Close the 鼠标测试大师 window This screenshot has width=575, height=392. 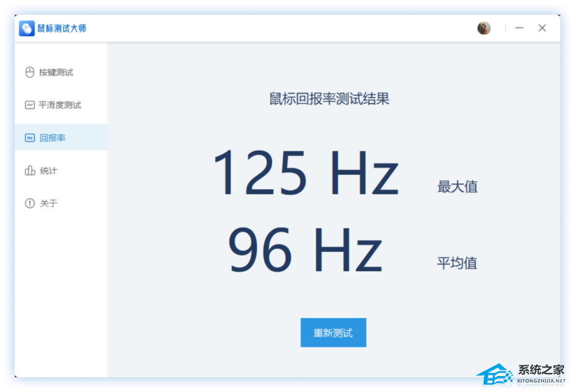pos(542,28)
